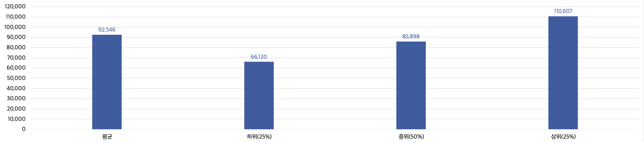Viewport: 644px width, 142px height.
Task: Click the 120,000 y-axis tick label
Action: tap(15, 6)
